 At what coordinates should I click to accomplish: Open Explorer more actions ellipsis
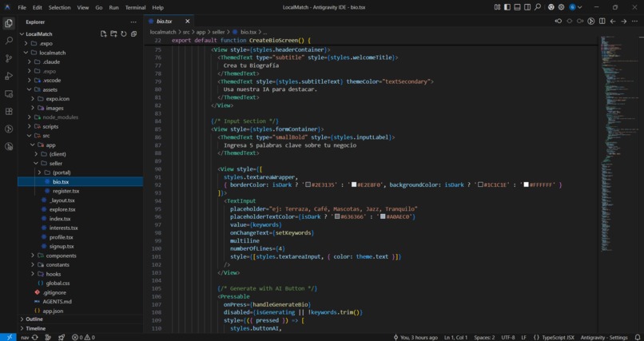click(133, 22)
